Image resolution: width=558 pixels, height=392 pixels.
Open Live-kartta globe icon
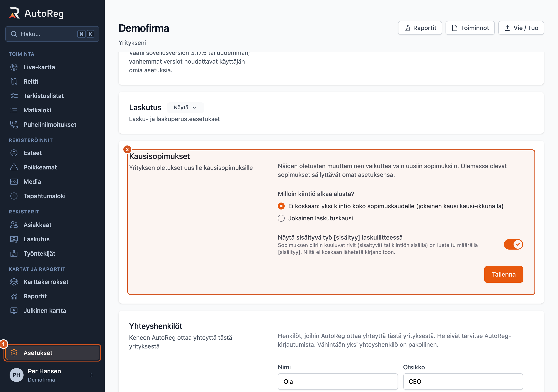click(14, 67)
